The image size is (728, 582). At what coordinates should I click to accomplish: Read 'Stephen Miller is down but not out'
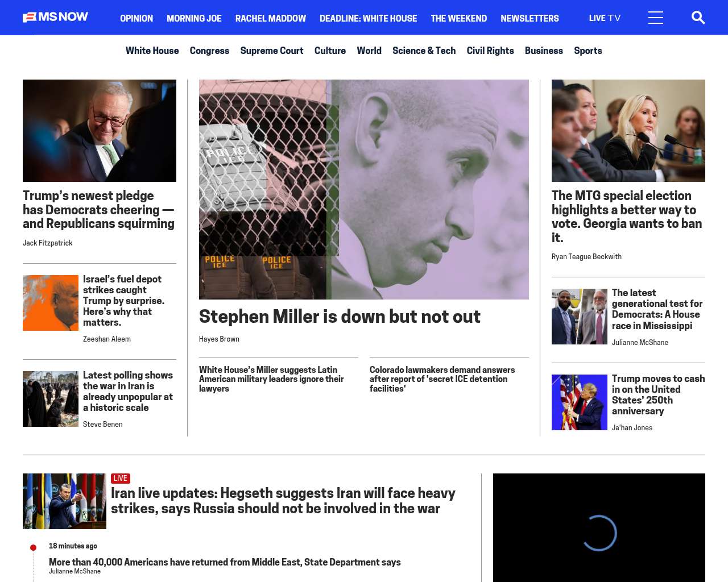click(x=340, y=317)
